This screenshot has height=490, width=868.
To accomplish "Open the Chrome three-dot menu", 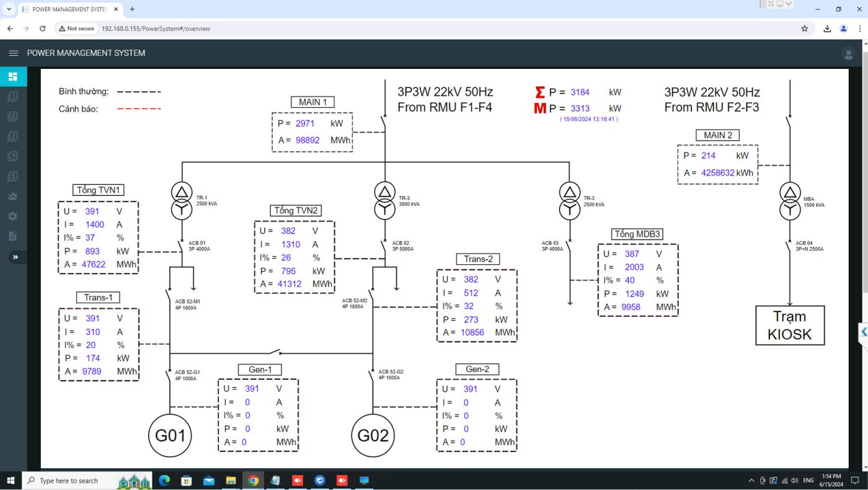I will click(859, 29).
